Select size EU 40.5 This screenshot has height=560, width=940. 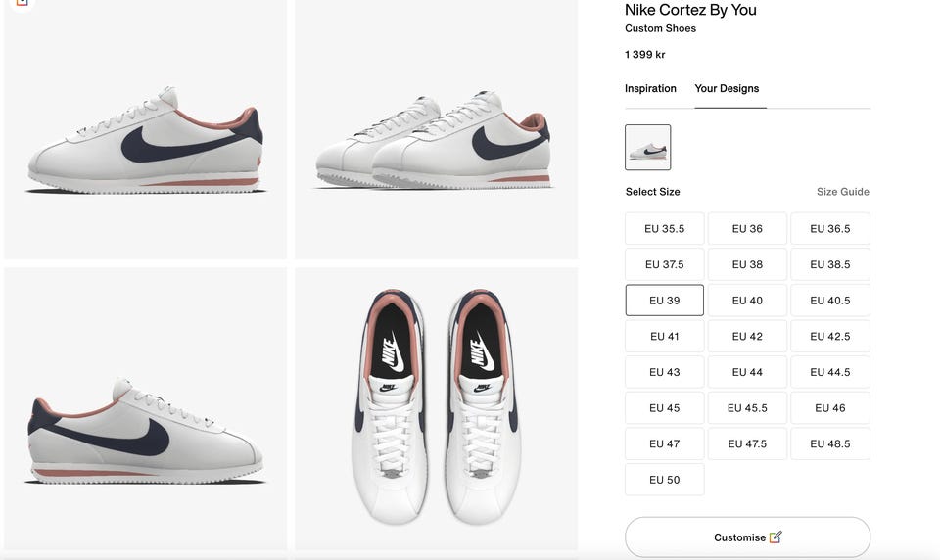(x=829, y=301)
